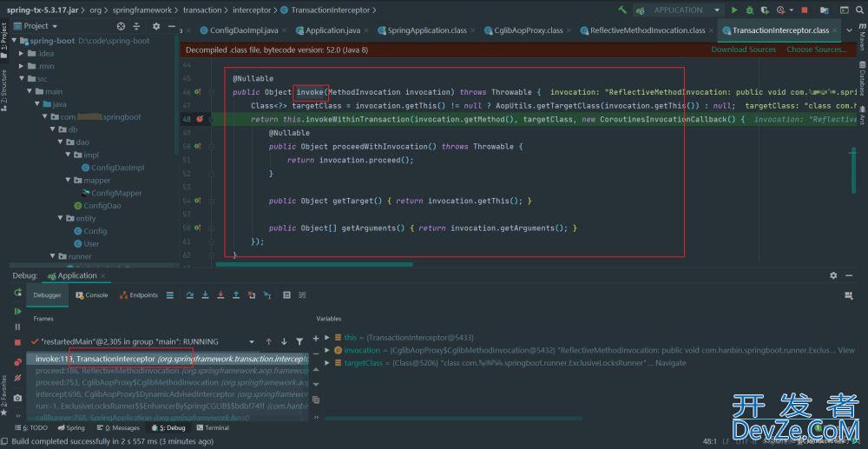Image resolution: width=868 pixels, height=449 pixels.
Task: Switch to ReflectiveMethodInvocation.class tab
Action: tap(648, 30)
